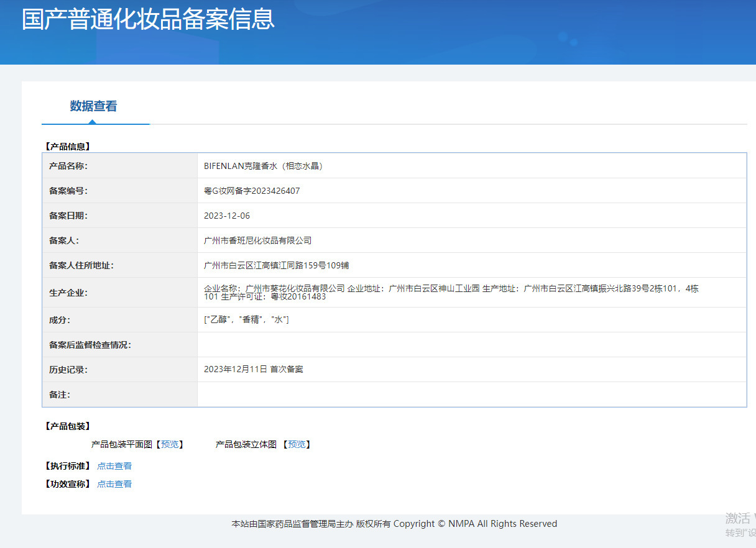Click the 国产普通化妆品备案信息 page title
The image size is (756, 548).
(x=148, y=19)
